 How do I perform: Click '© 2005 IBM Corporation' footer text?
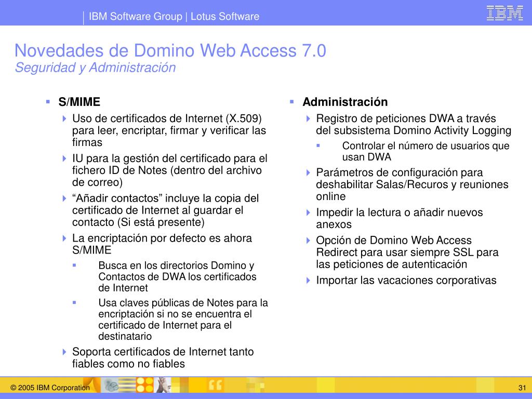coord(50,388)
